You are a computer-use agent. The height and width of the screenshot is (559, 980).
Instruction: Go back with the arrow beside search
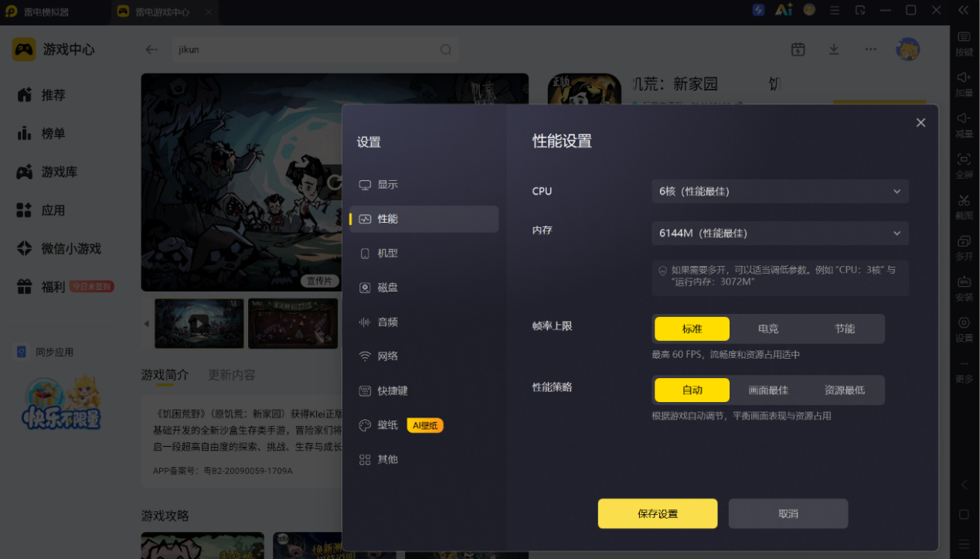tap(151, 49)
